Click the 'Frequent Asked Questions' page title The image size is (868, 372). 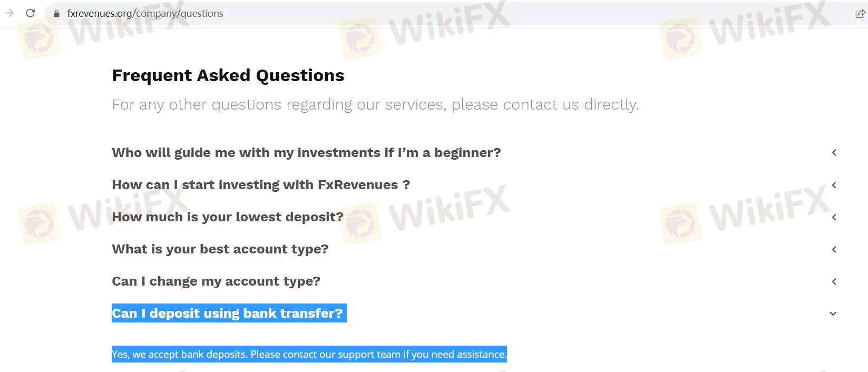[228, 75]
